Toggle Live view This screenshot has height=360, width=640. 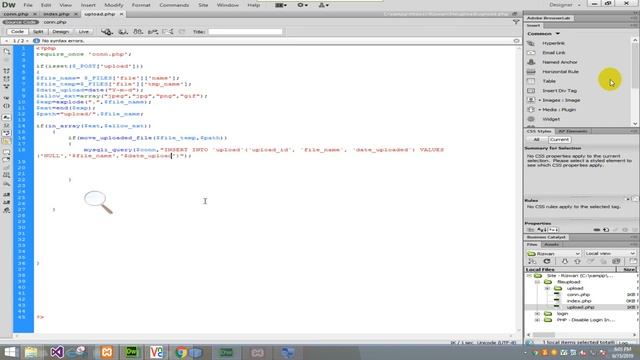pos(83,31)
